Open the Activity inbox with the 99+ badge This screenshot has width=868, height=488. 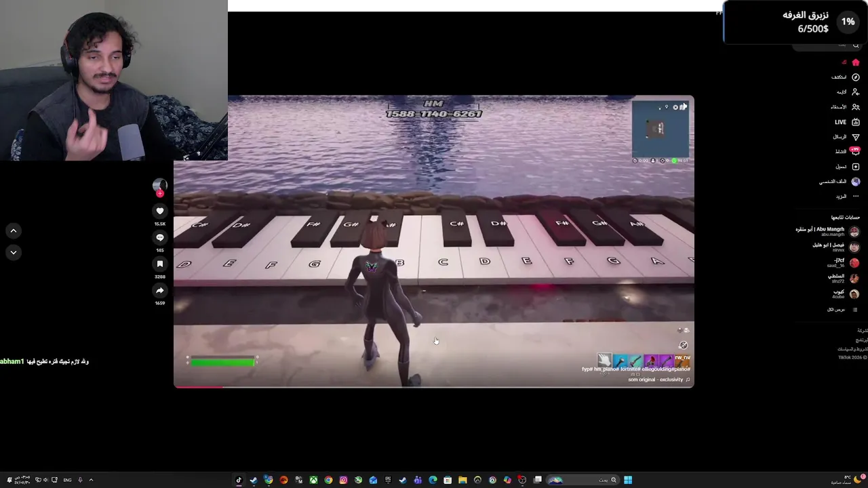855,151
